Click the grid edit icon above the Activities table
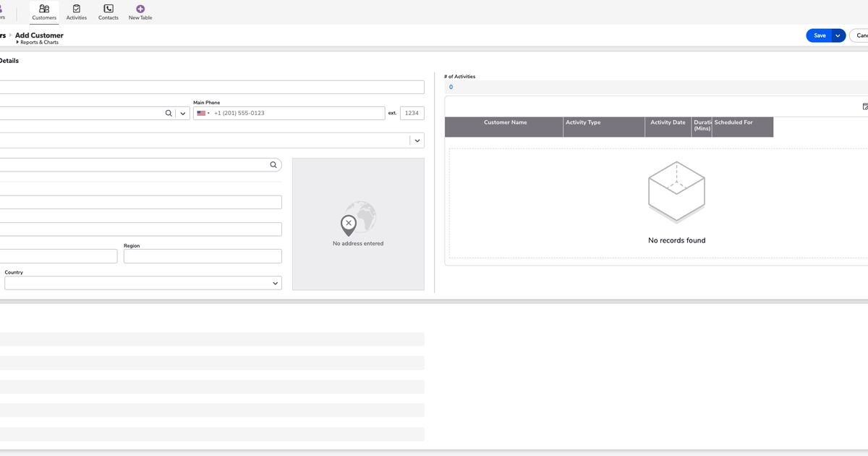 click(x=865, y=107)
